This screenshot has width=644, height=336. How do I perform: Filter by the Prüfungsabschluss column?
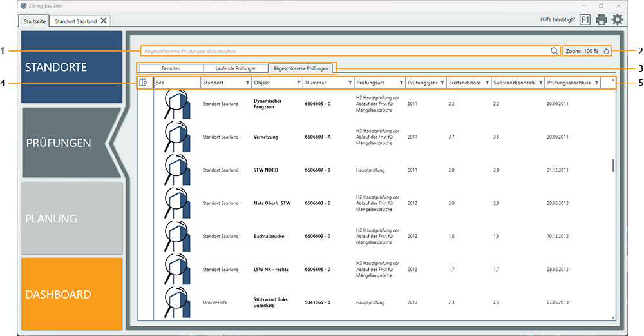596,83
